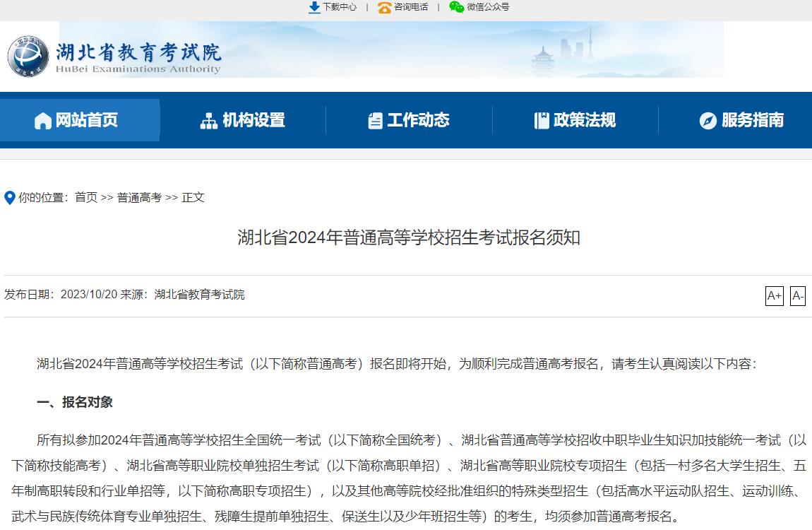Click the org-chart icon beside 机构设置
The width and height of the screenshot is (812, 530).
209,121
